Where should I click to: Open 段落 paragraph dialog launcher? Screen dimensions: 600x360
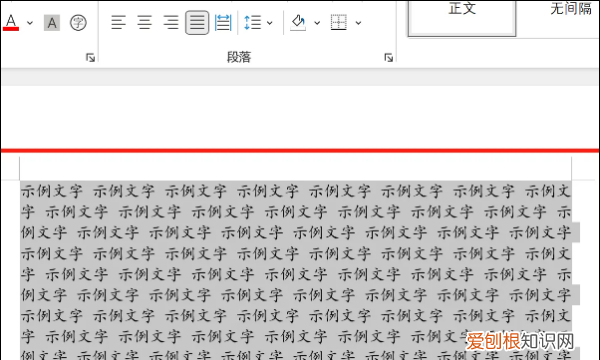388,58
